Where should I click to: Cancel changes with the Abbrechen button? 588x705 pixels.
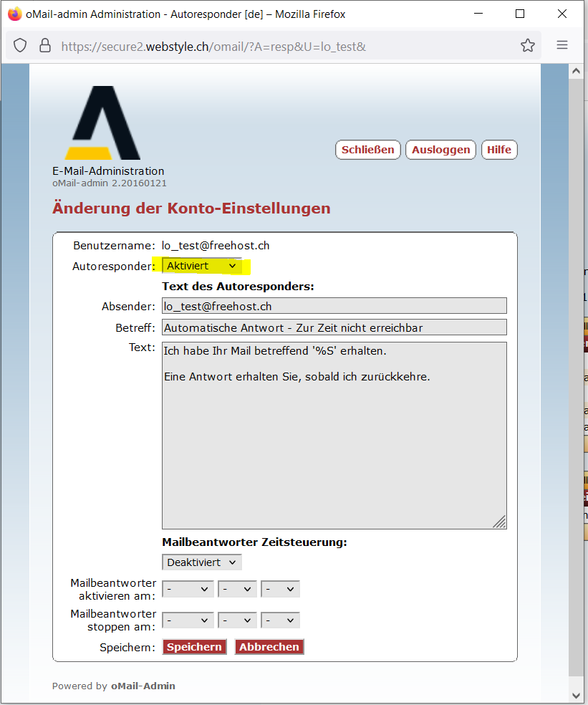pyautogui.click(x=269, y=647)
